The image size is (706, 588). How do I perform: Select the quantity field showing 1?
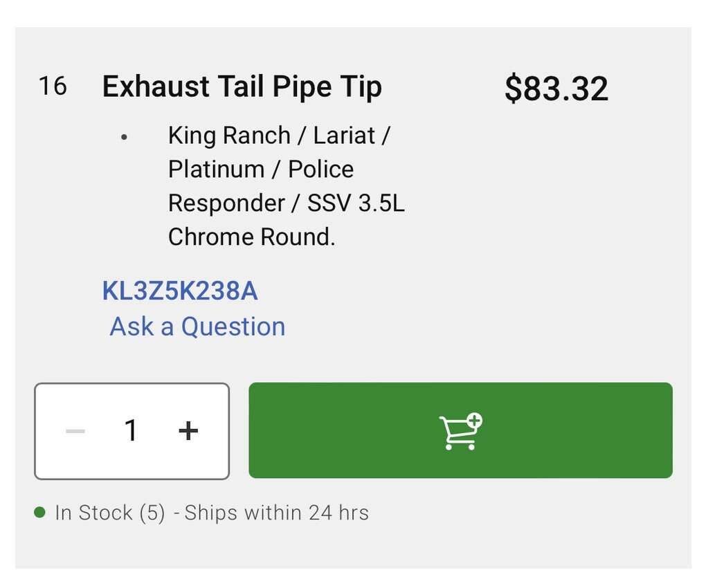pos(131,431)
